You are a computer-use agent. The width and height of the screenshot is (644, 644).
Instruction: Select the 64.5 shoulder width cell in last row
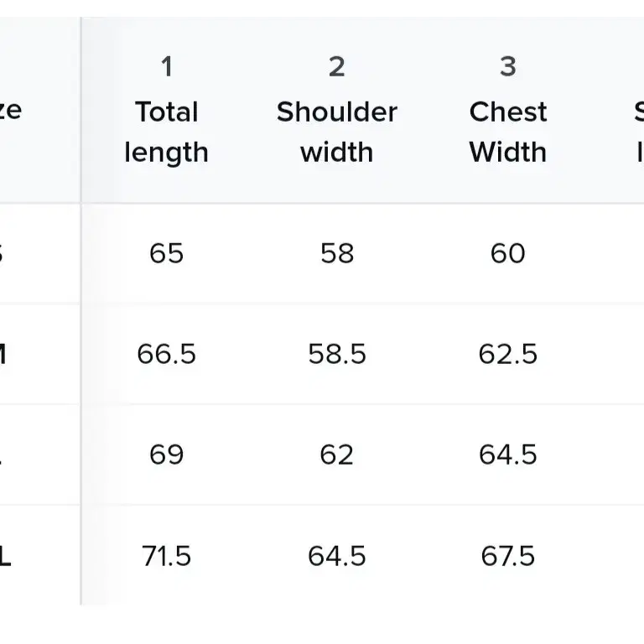tap(337, 556)
